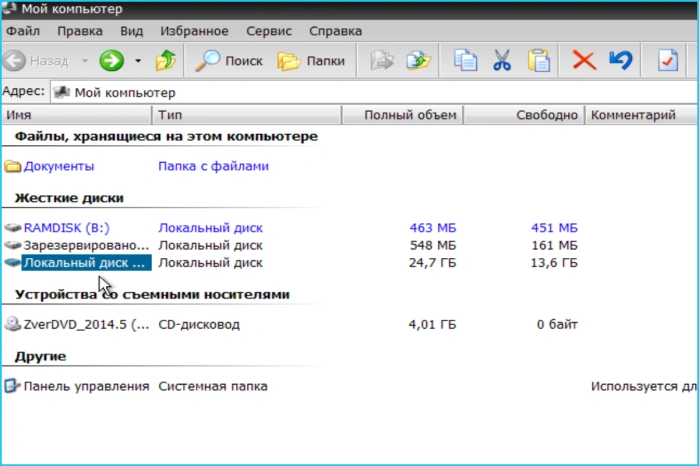699x466 pixels.
Task: Sort by Комментарий column header
Action: [641, 115]
